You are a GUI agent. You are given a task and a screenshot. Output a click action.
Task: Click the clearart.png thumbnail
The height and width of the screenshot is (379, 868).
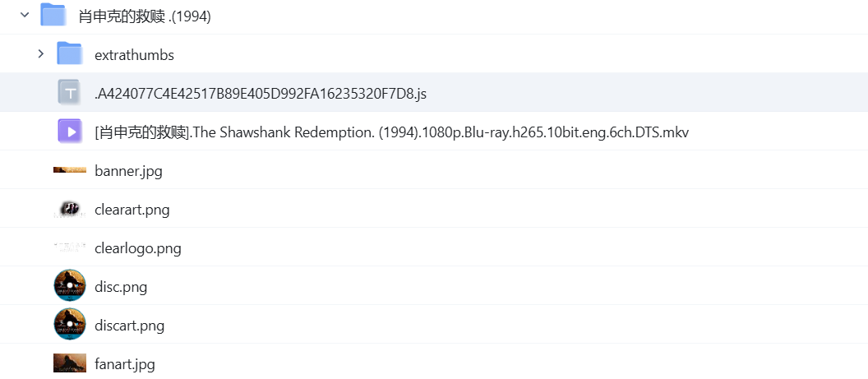(x=70, y=209)
